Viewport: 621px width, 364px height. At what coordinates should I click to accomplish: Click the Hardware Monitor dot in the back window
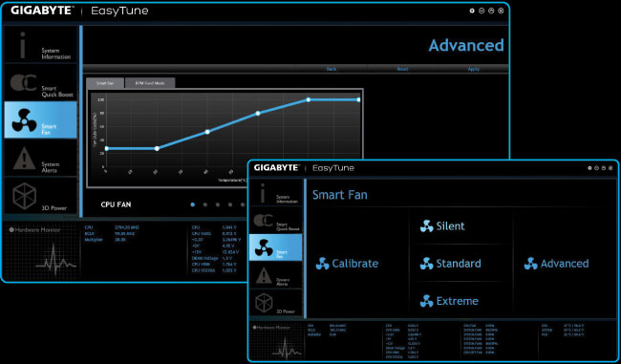11,229
